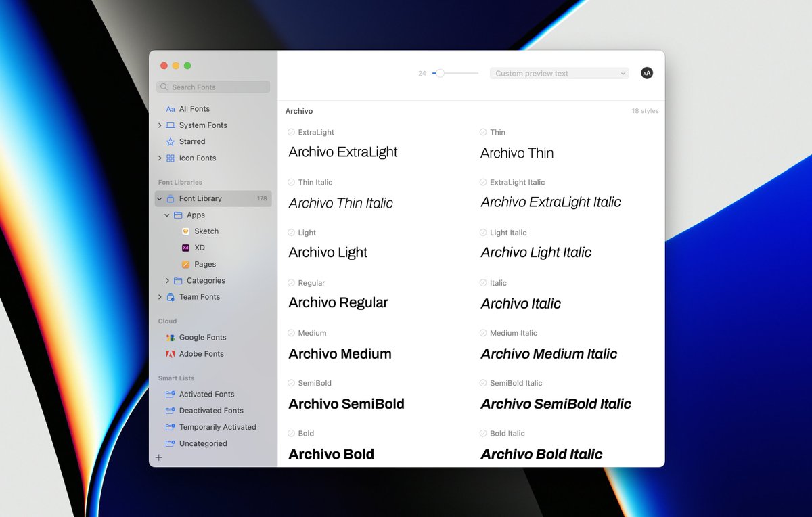Image resolution: width=812 pixels, height=517 pixels.
Task: Click the Activated Fonts smart folder icon
Action: (x=171, y=395)
